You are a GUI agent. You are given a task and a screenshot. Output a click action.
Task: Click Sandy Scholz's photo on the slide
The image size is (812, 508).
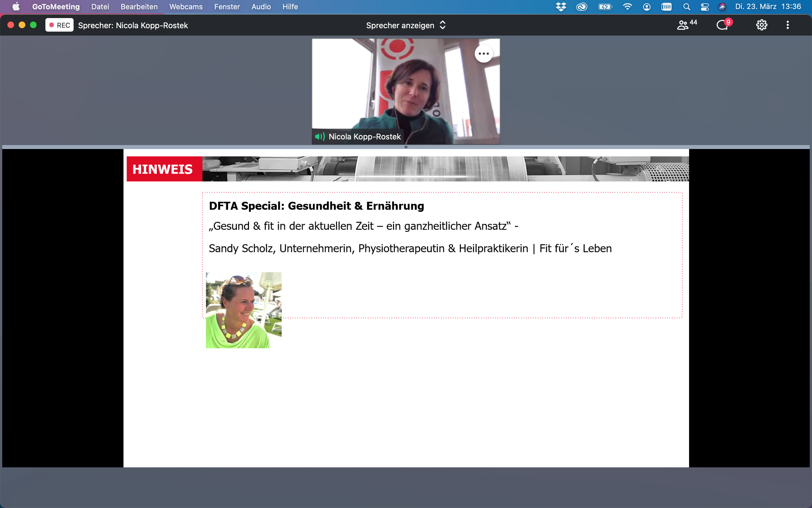click(244, 310)
